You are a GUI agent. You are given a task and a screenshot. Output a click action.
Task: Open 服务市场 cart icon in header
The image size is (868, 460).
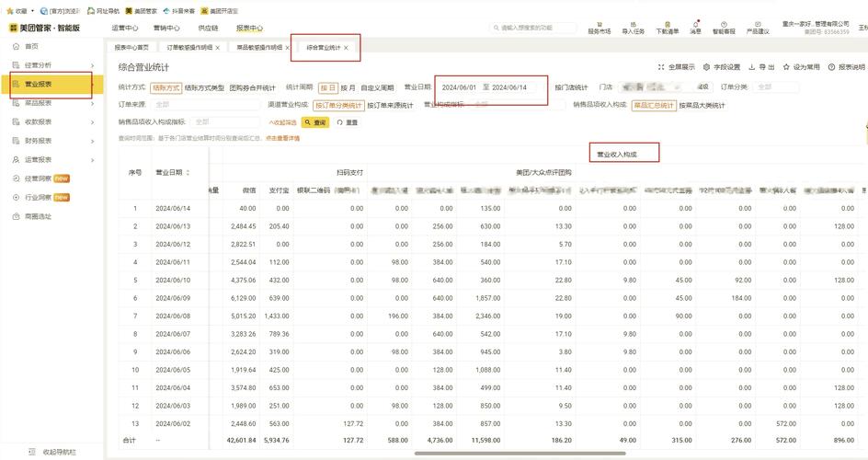(600, 24)
